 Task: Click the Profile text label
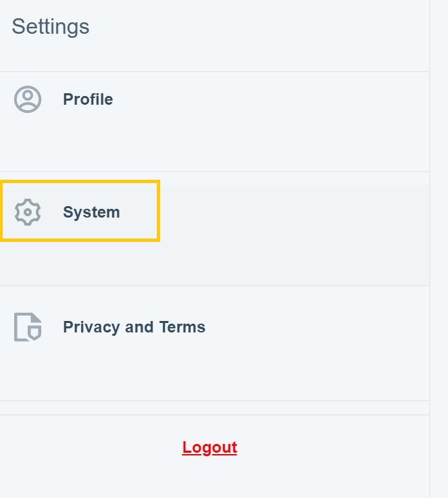coord(88,99)
